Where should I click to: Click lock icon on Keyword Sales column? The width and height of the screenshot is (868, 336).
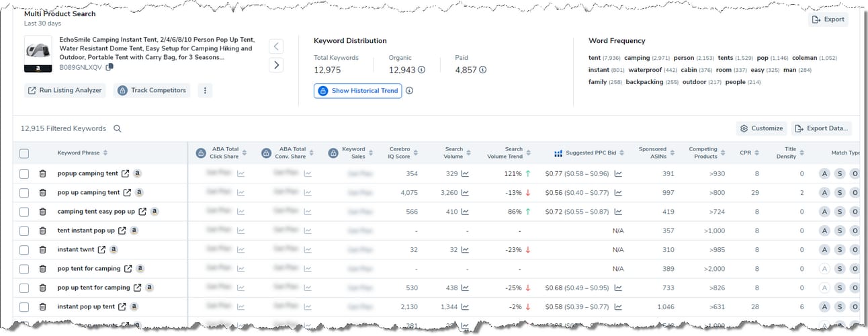pos(333,153)
